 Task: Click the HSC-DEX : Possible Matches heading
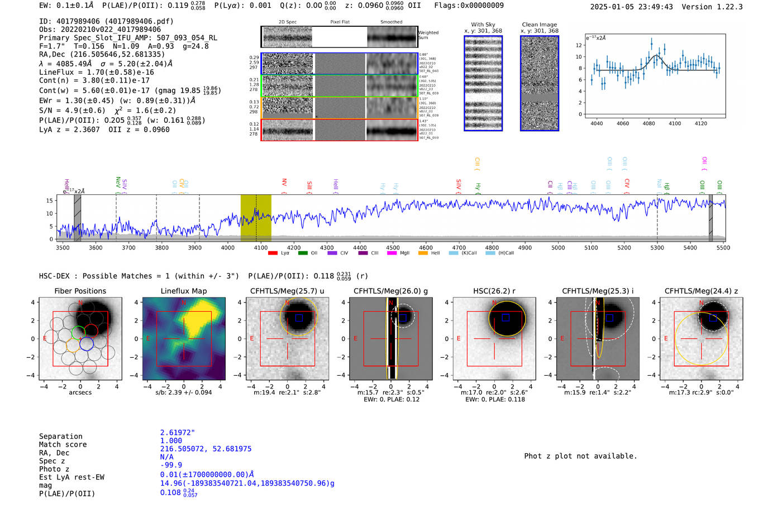click(x=139, y=276)
